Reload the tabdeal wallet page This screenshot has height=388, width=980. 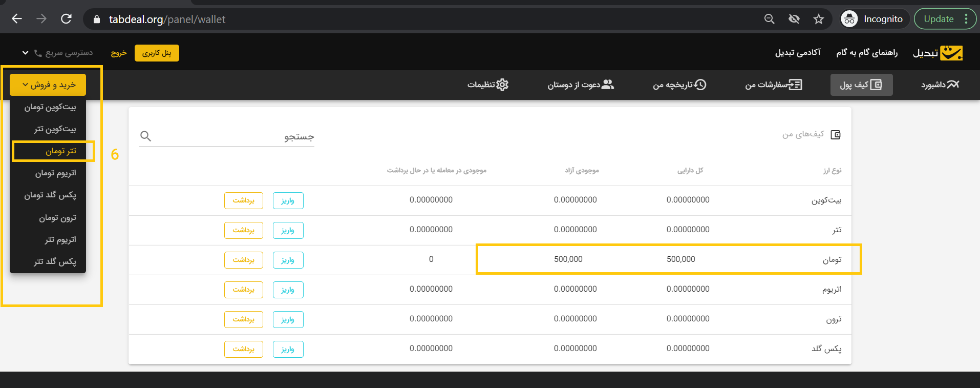coord(66,19)
